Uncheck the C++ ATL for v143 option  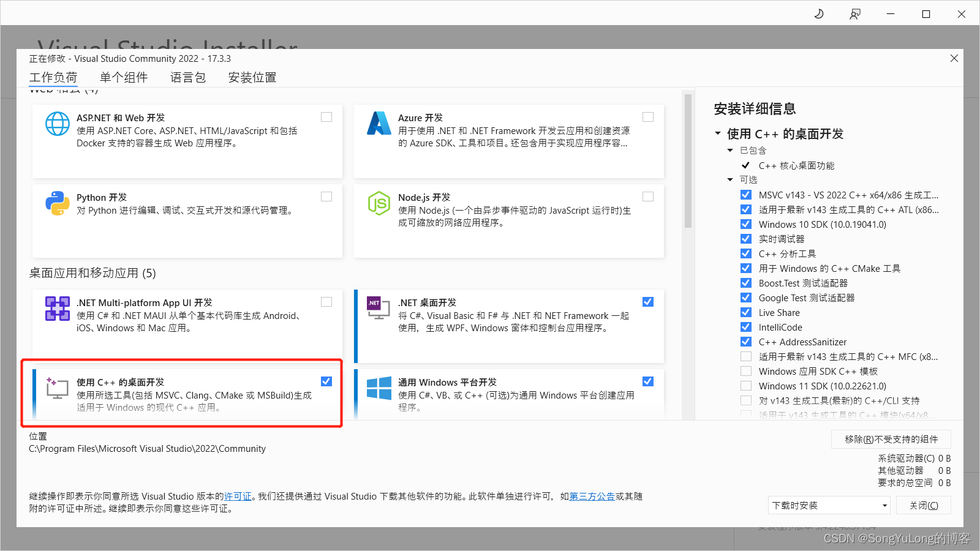point(746,209)
